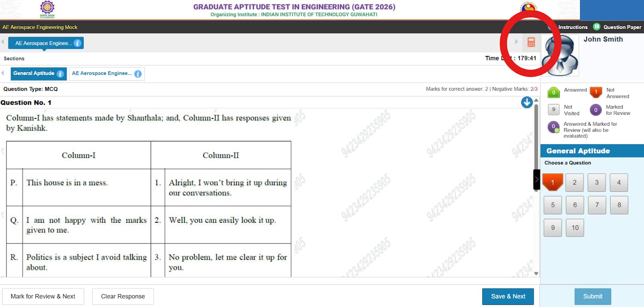Click the John Smith candidate name
The image size is (644, 307).
click(x=603, y=39)
